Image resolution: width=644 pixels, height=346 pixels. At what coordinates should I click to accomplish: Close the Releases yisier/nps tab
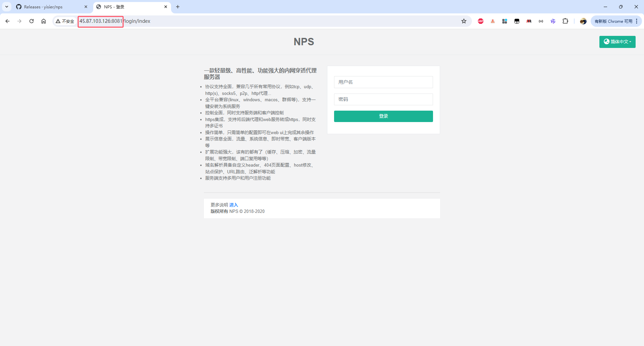[x=86, y=7]
